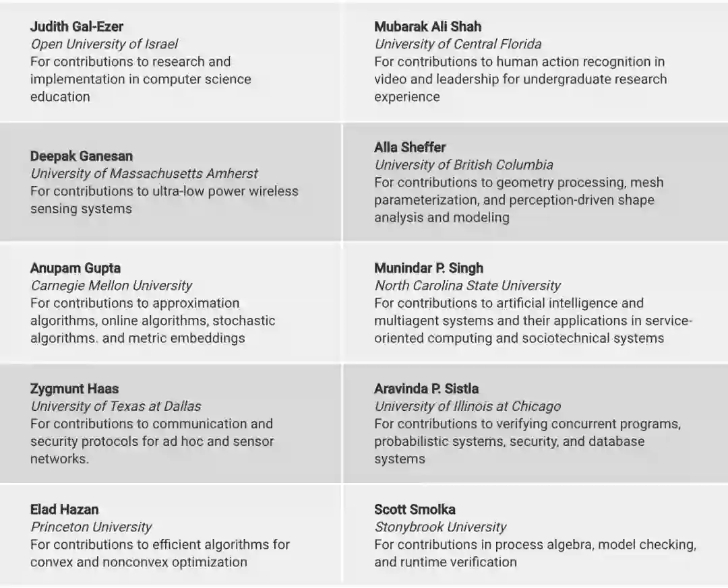728x588 pixels.
Task: Open the Zygmunt Haas name
Action: [x=74, y=389]
